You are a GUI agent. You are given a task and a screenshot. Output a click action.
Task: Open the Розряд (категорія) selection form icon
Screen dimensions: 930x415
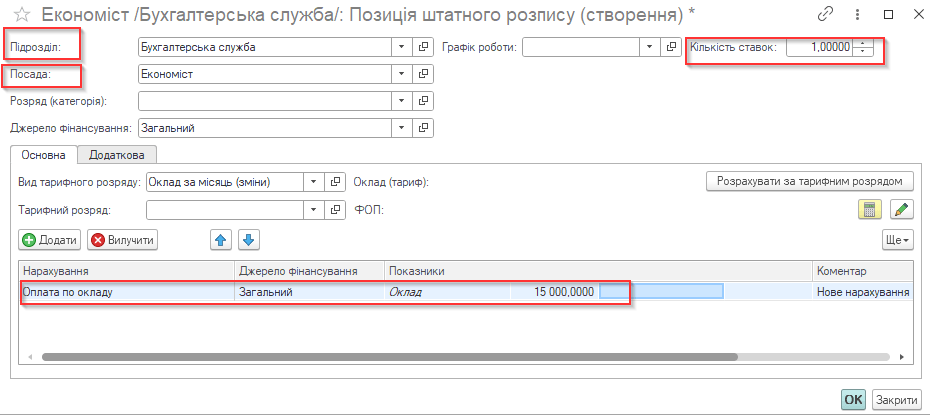tap(423, 101)
